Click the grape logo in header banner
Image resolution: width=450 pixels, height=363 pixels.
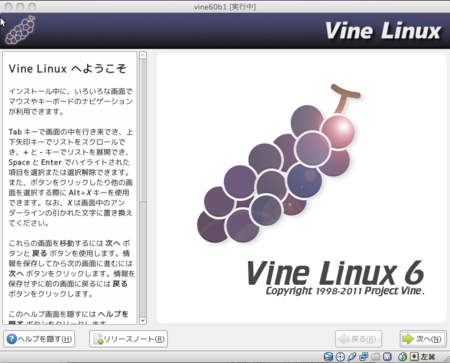20,30
